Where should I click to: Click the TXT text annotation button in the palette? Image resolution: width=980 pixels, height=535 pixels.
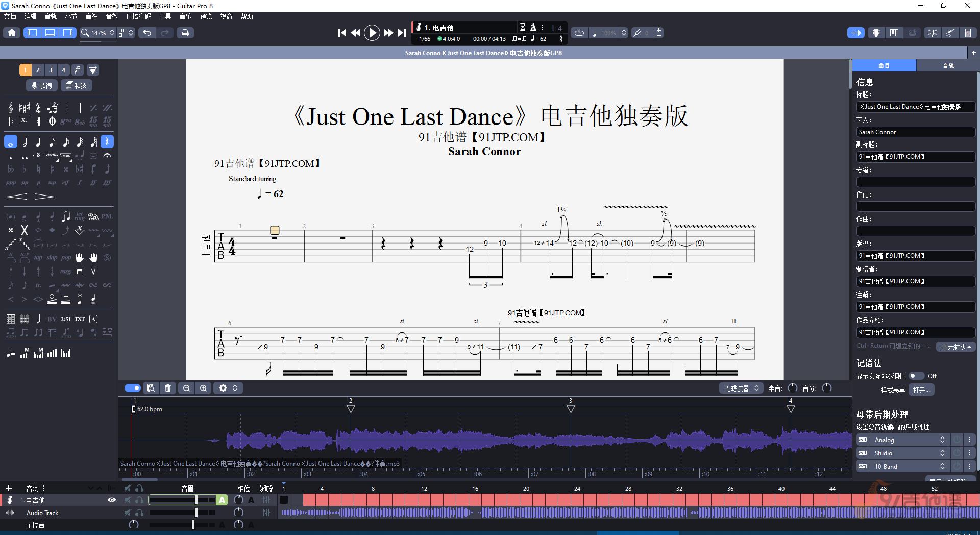click(80, 319)
